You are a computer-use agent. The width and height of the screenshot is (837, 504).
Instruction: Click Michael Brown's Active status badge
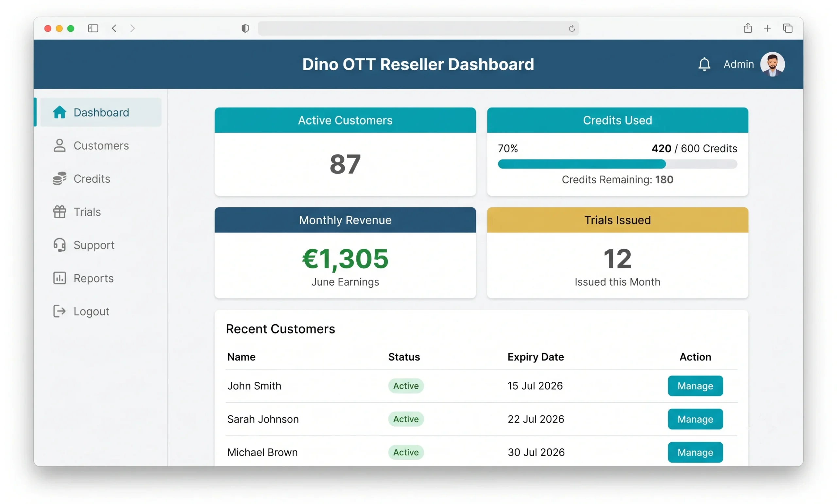pos(406,452)
